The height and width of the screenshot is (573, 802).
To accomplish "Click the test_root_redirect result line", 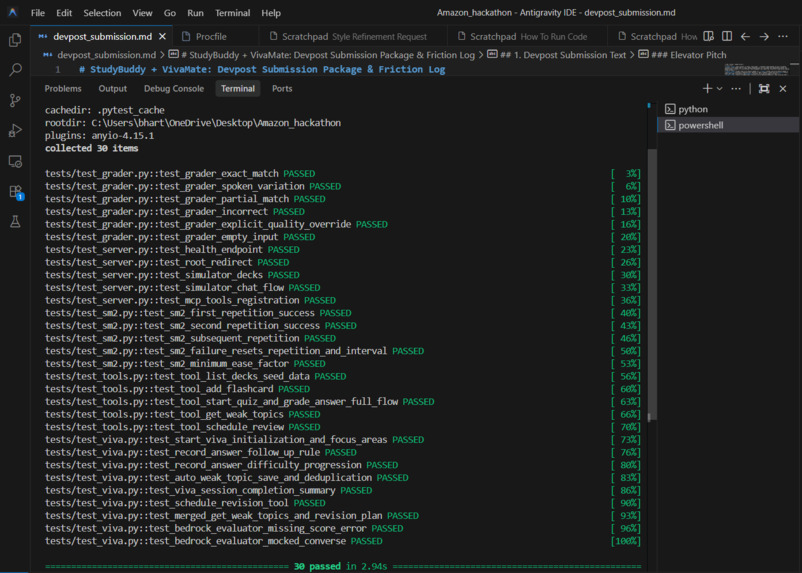I will (167, 262).
